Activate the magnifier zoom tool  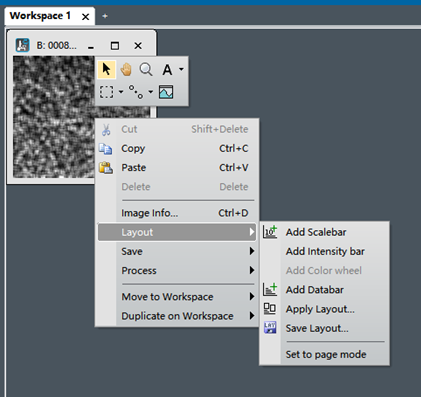(146, 69)
